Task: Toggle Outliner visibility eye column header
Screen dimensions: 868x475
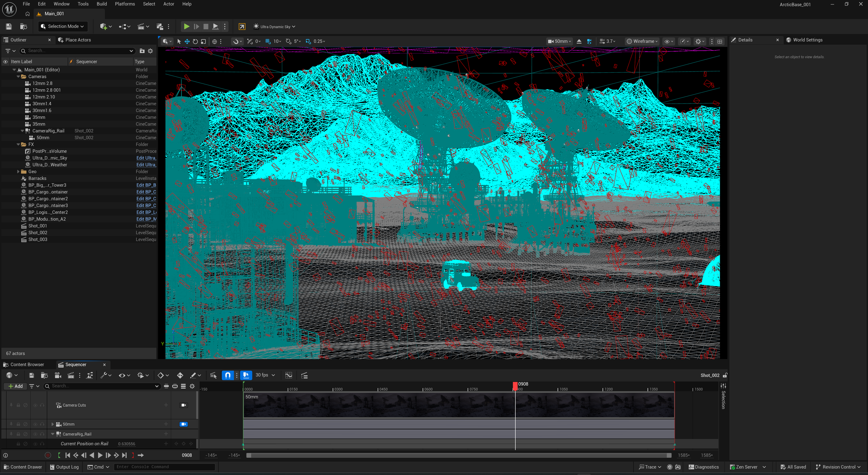Action: (5, 62)
